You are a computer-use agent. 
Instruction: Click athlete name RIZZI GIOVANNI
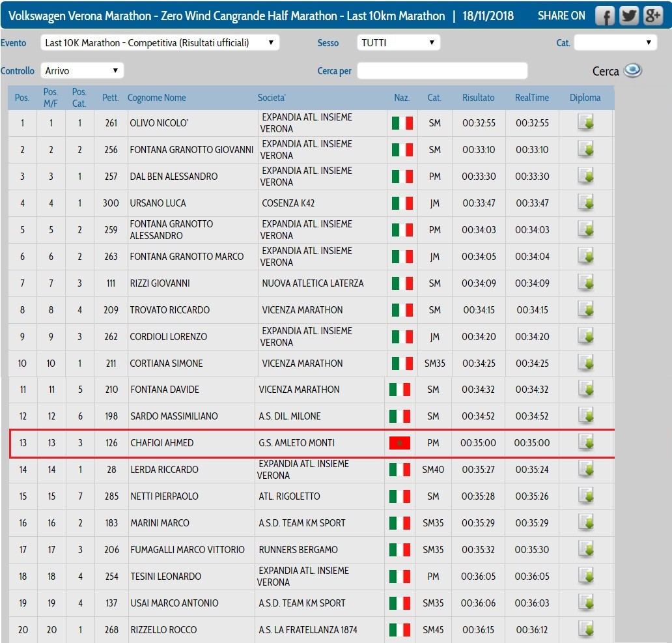point(160,283)
